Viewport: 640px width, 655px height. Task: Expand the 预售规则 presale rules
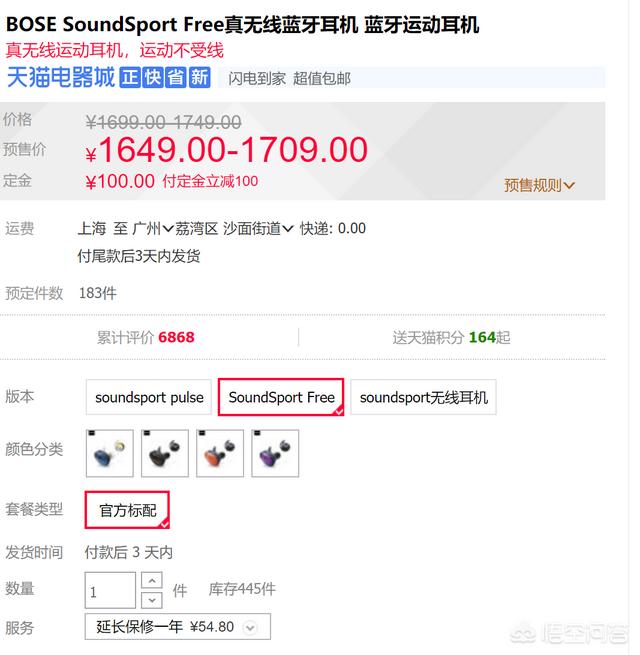(540, 185)
